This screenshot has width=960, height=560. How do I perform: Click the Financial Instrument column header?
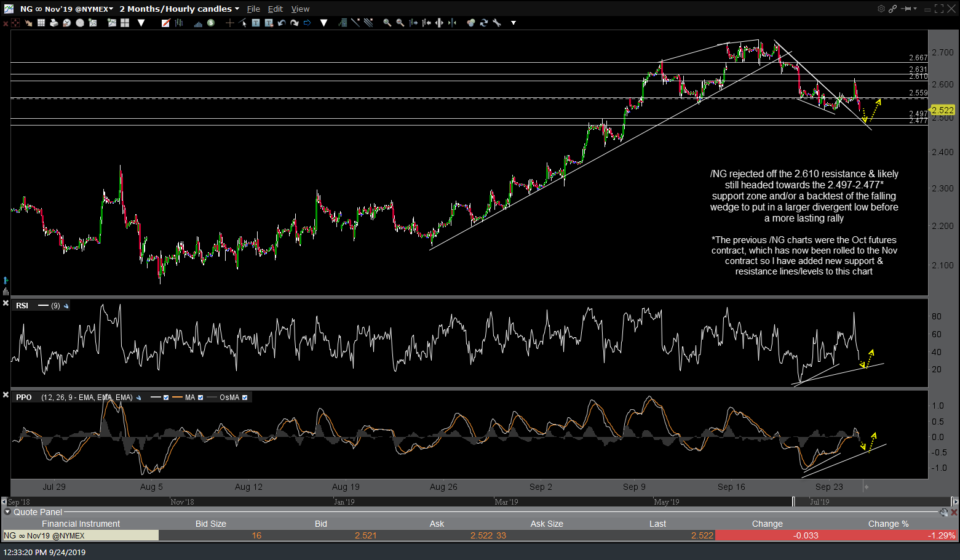point(80,522)
